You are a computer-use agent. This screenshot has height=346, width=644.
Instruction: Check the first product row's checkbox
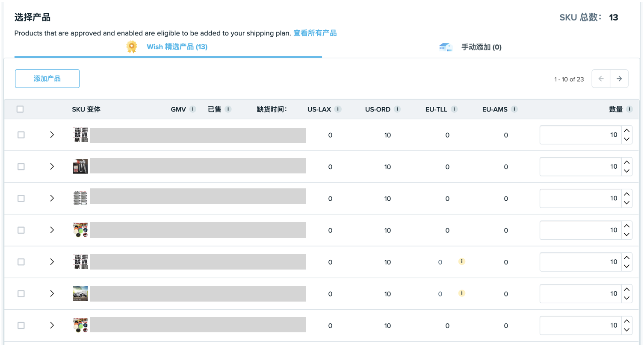(21, 135)
